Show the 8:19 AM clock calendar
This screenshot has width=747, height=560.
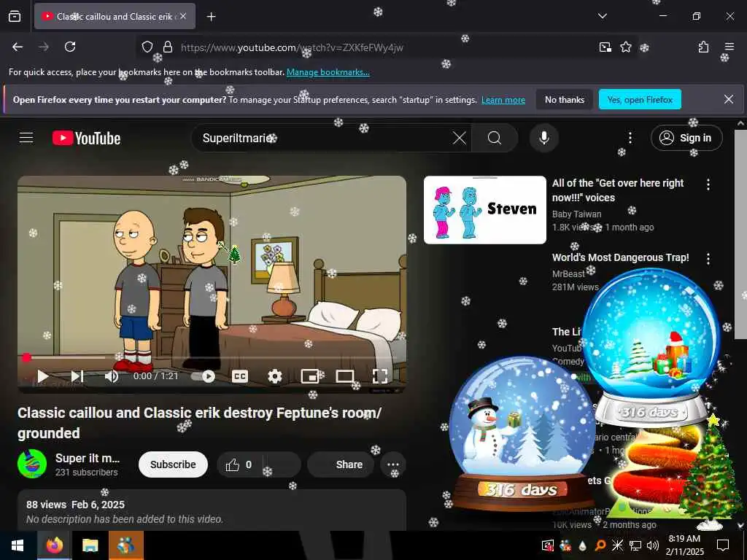coord(684,545)
